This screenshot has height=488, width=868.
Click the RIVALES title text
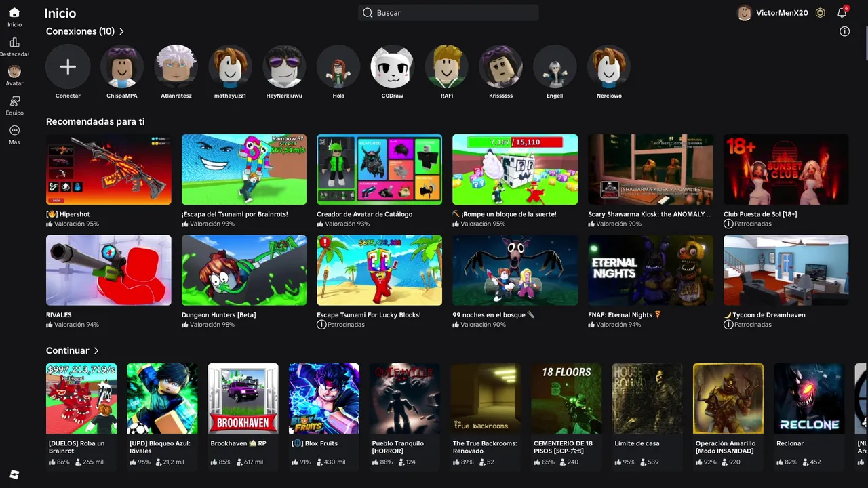(58, 315)
